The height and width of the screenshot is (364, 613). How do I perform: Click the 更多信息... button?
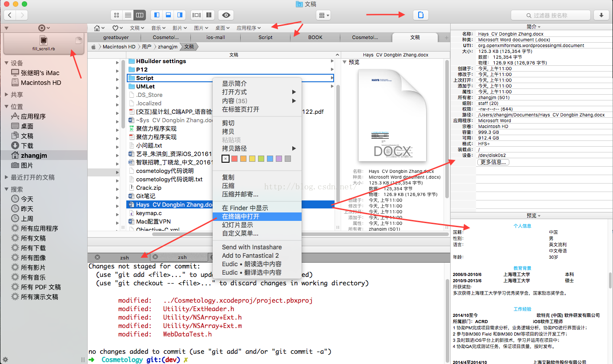[493, 162]
